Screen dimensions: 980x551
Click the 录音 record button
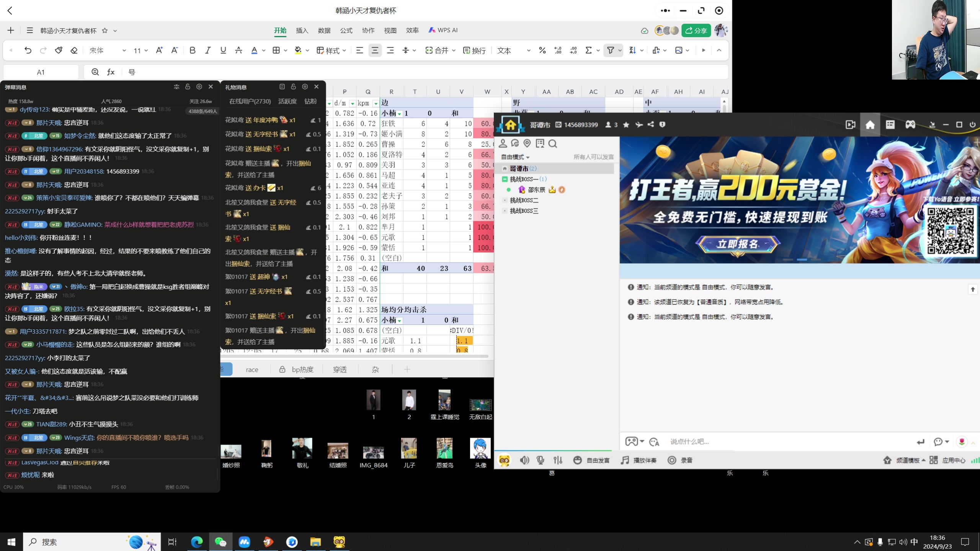(x=680, y=460)
